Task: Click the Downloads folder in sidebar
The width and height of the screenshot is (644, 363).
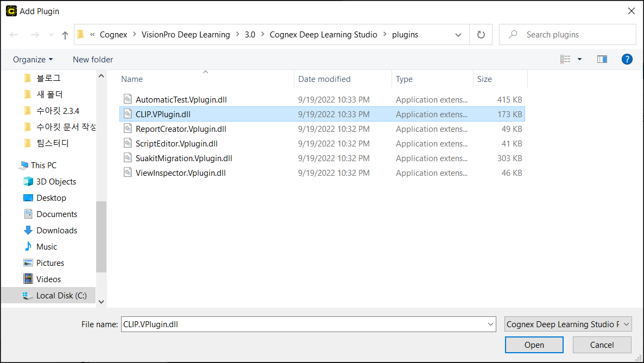Action: [56, 231]
